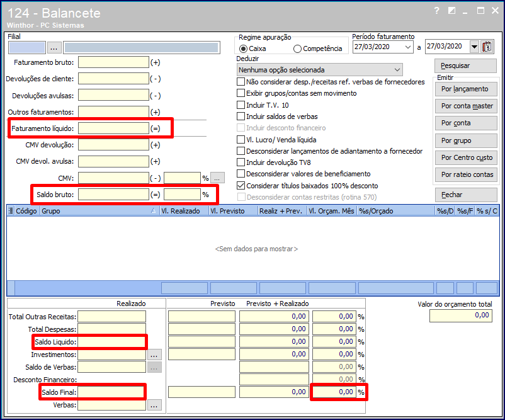
Task: Click the Por conta button
Action: [x=466, y=123]
